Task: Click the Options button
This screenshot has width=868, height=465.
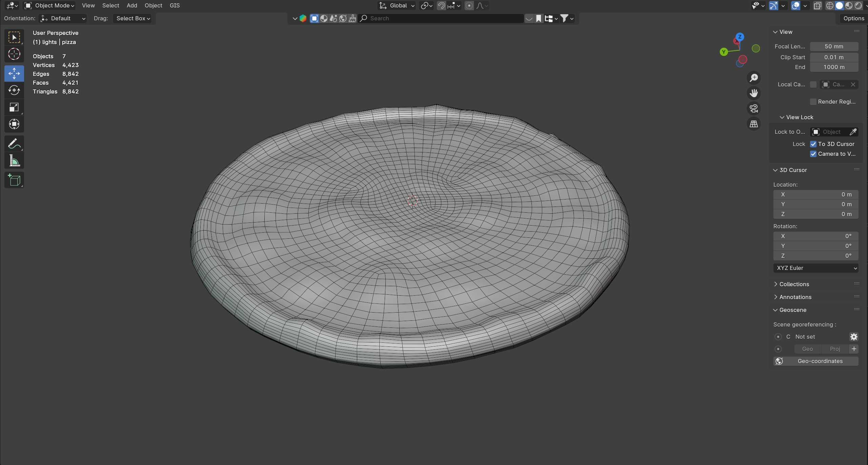Action: [x=853, y=18]
